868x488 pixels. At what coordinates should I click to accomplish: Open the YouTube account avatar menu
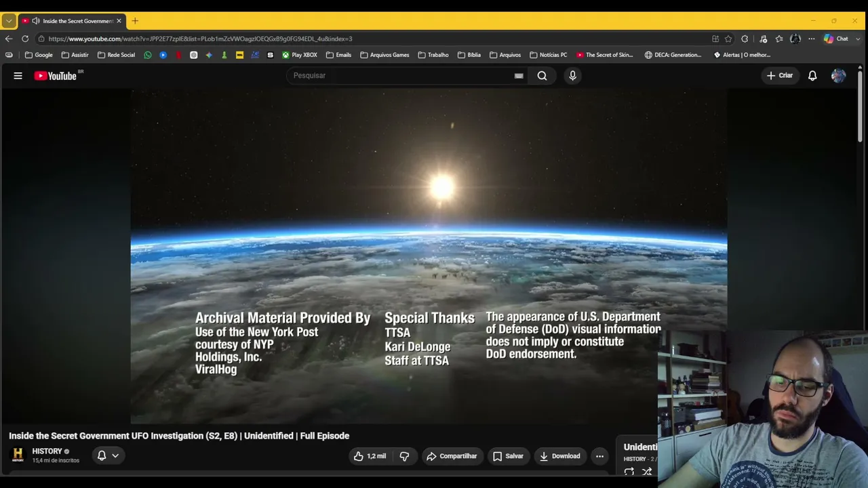839,76
